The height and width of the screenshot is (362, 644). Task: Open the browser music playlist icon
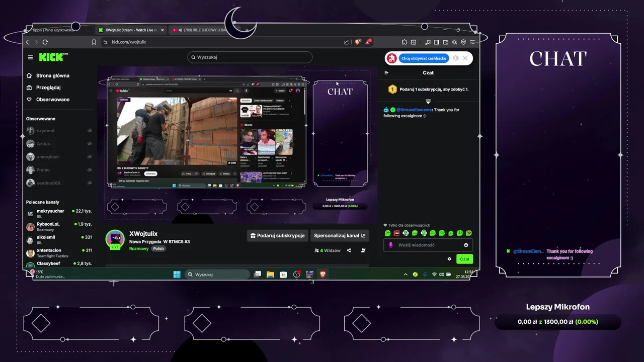pyautogui.click(x=428, y=42)
